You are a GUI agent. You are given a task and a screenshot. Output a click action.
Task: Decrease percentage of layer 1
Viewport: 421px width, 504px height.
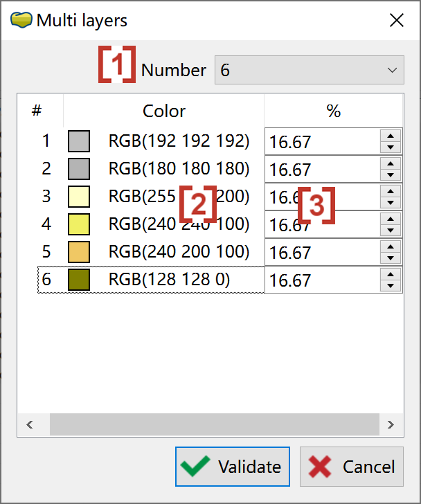[391, 147]
